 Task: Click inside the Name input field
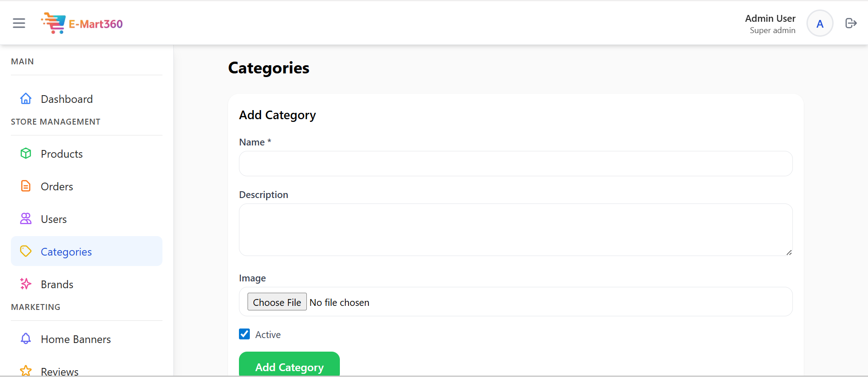pyautogui.click(x=515, y=164)
